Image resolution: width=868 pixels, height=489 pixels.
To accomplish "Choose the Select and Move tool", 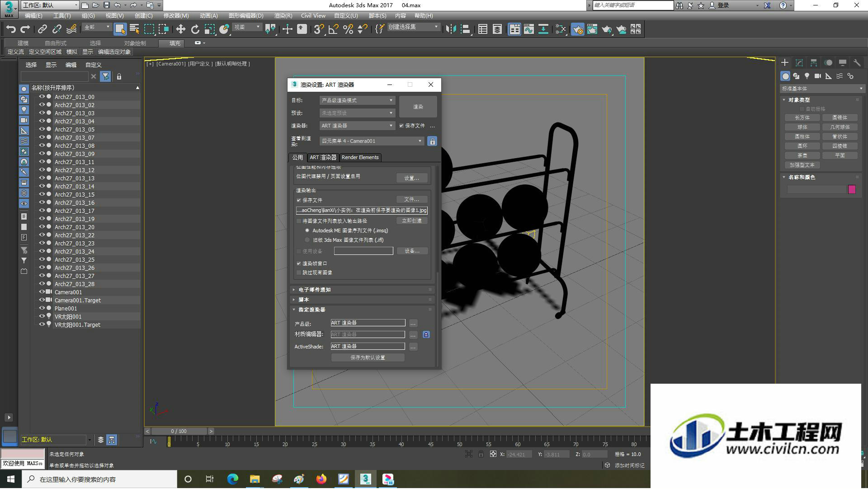I will point(180,29).
